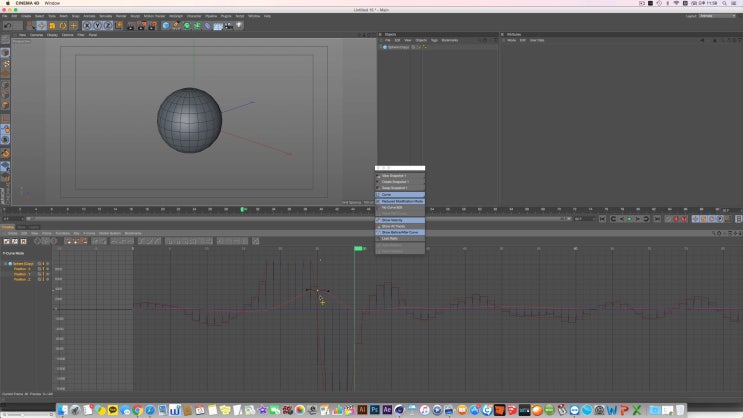The height and width of the screenshot is (418, 743).
Task: Toggle rotation keyframe recording icon
Action: pos(712,219)
